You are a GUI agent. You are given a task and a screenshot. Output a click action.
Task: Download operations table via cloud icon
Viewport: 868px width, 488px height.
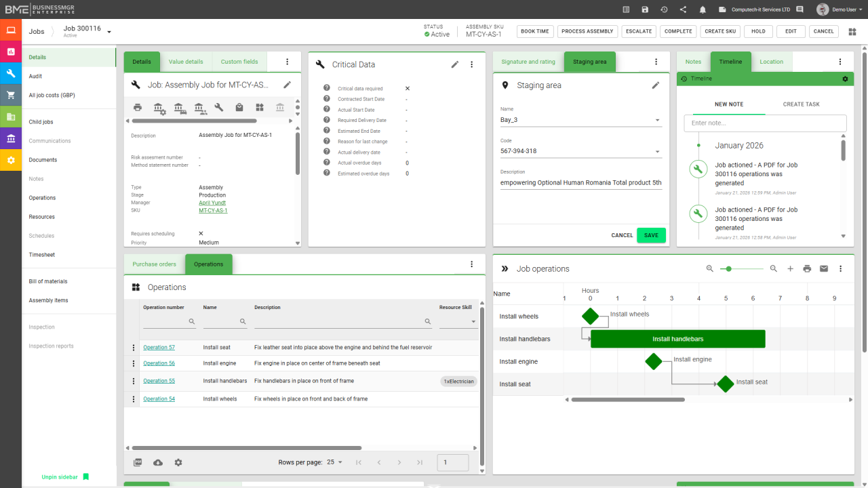(x=158, y=462)
